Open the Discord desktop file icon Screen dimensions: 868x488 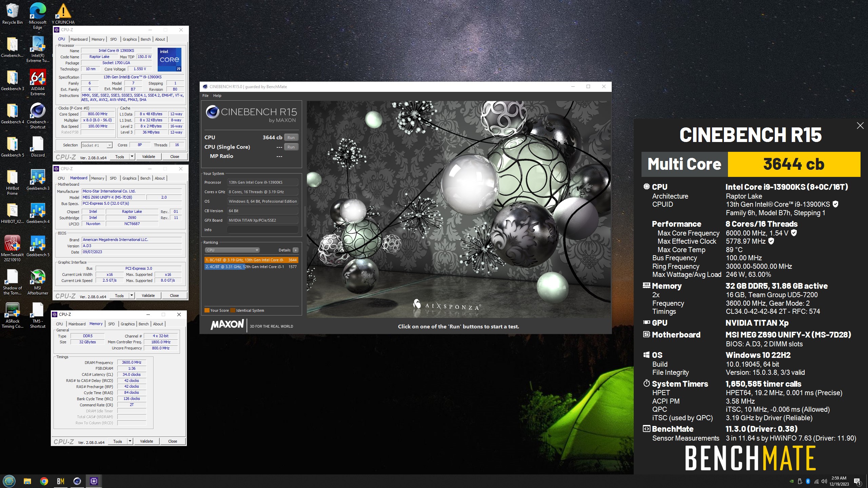[38, 146]
